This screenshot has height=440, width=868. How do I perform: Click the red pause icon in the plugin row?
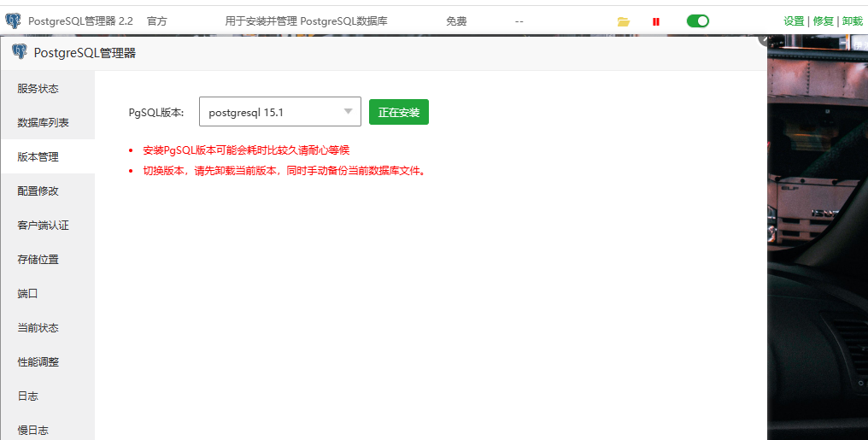(656, 21)
